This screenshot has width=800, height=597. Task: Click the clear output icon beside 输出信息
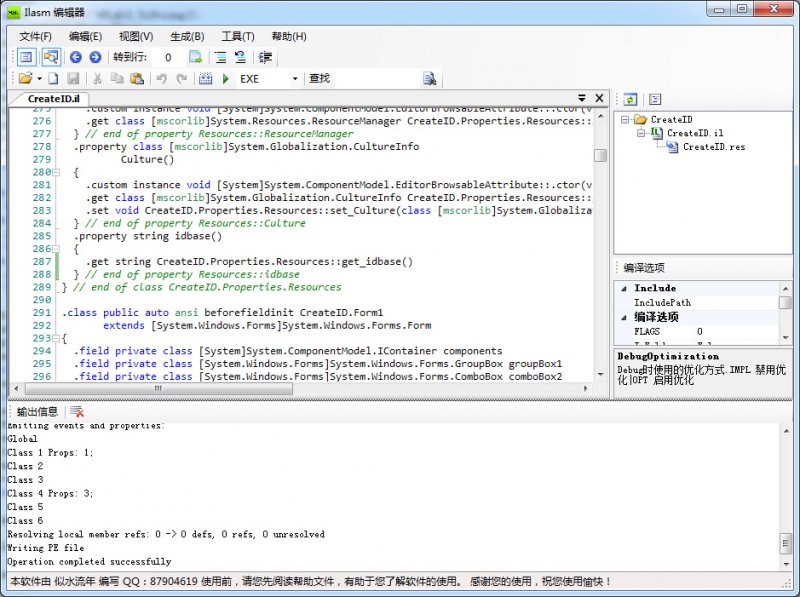click(77, 412)
